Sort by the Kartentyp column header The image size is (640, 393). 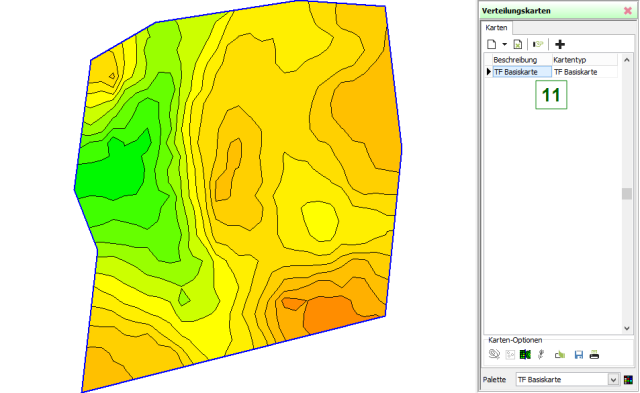tap(584, 60)
